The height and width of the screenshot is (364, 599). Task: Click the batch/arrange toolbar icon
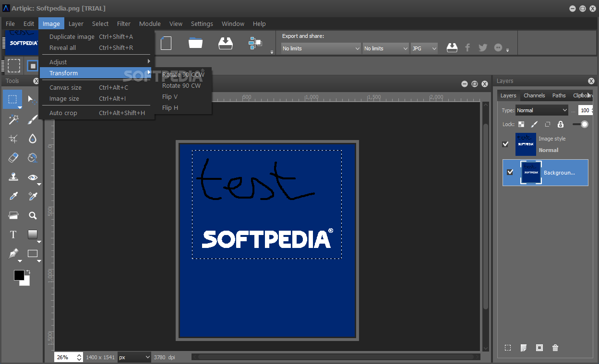pyautogui.click(x=255, y=43)
